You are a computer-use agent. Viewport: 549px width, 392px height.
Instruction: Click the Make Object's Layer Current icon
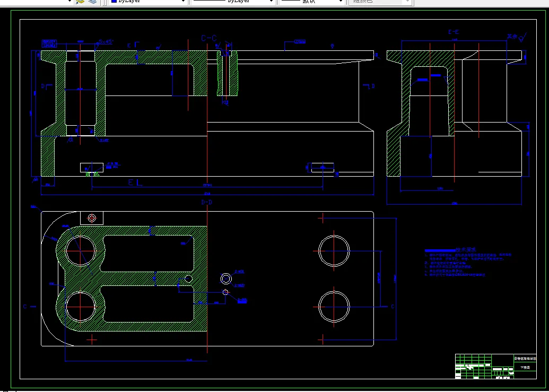click(80, 2)
